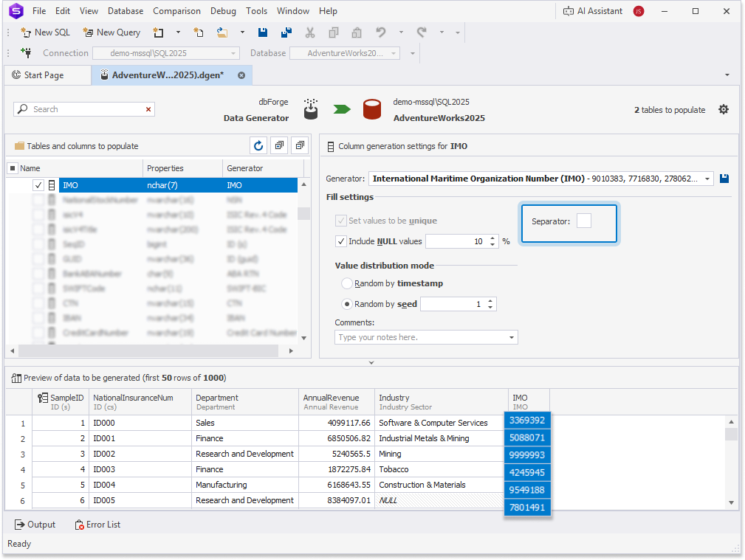Image resolution: width=745 pixels, height=560 pixels.
Task: Decrease the seed value
Action: (491, 308)
